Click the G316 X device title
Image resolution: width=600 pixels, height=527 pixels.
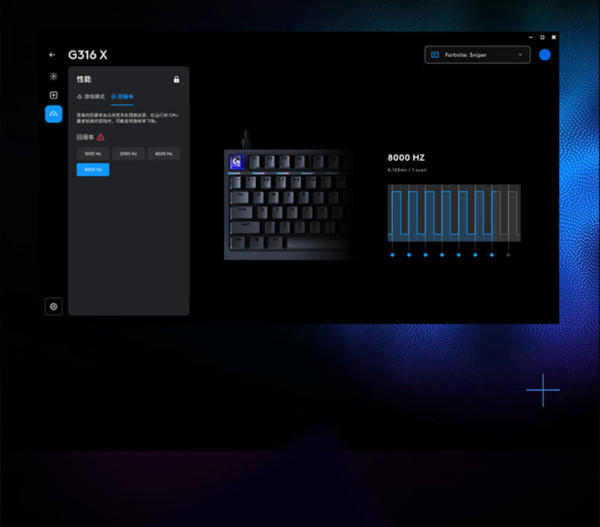tap(88, 55)
